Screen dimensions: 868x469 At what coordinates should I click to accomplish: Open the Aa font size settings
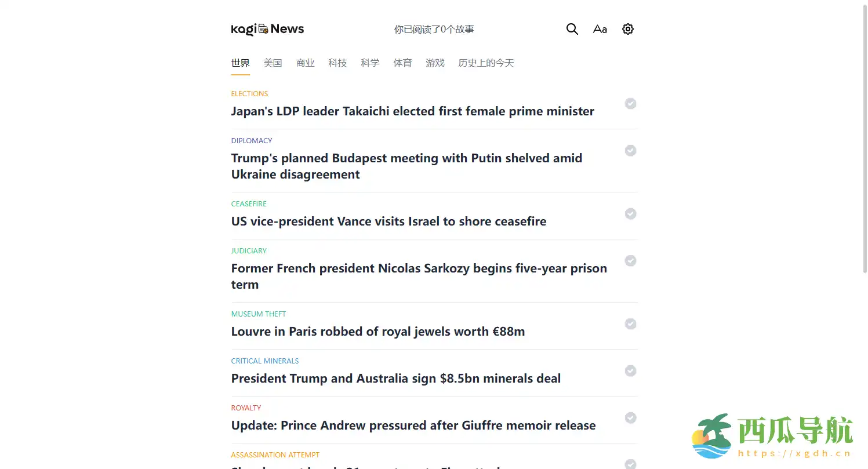point(600,29)
